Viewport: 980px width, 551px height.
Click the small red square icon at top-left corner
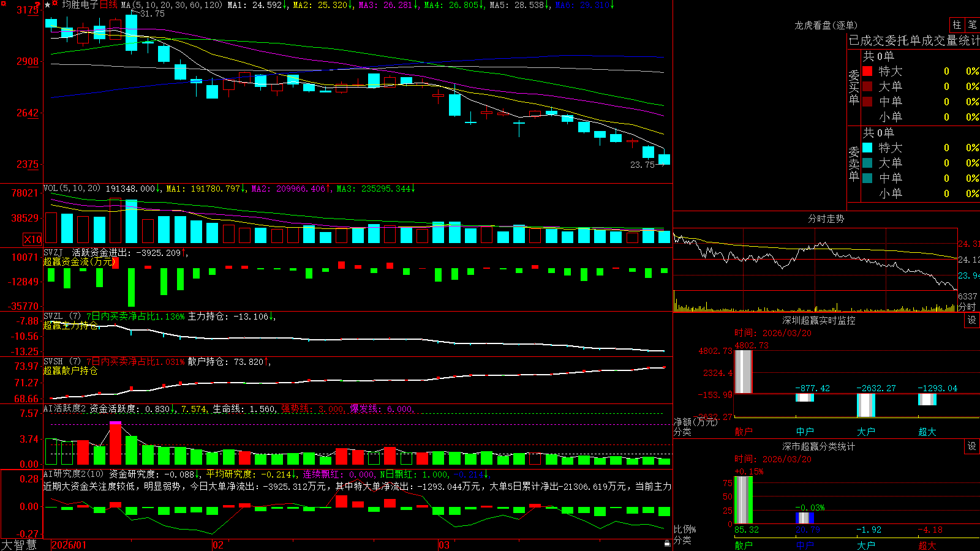tap(2, 2)
